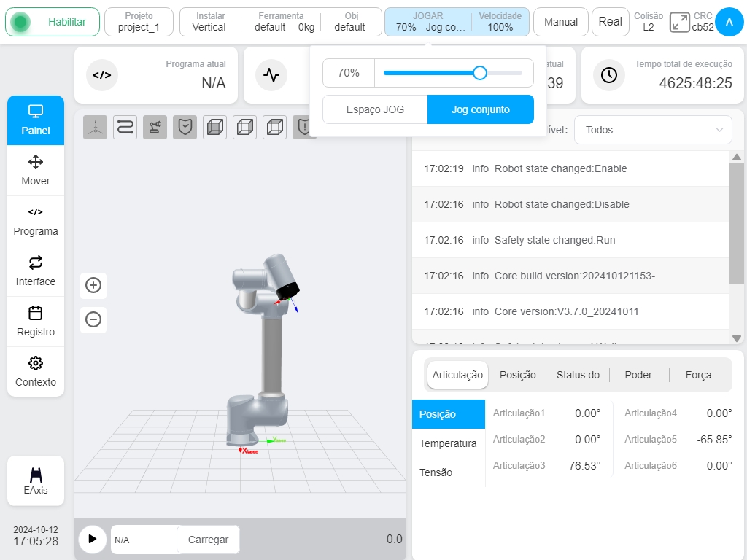Toggle fullscreen with the expand icon
Image resolution: width=747 pixels, height=560 pixels.
pos(679,22)
